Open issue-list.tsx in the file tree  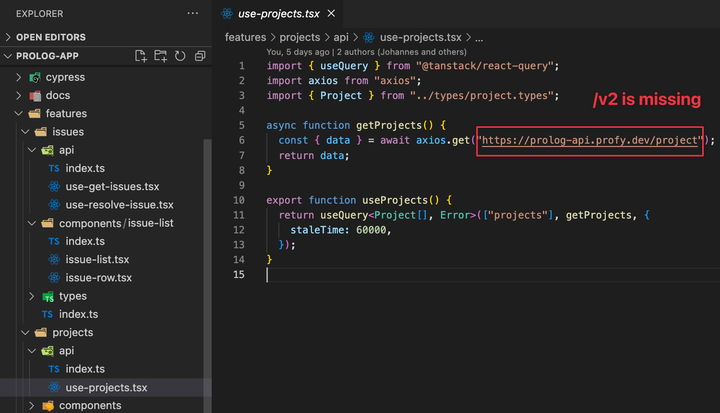coord(98,259)
